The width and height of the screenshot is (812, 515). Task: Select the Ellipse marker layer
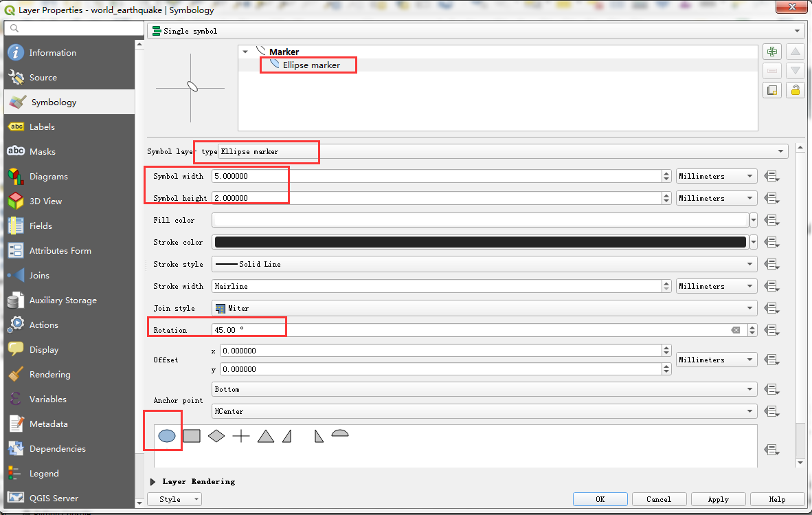coord(311,65)
